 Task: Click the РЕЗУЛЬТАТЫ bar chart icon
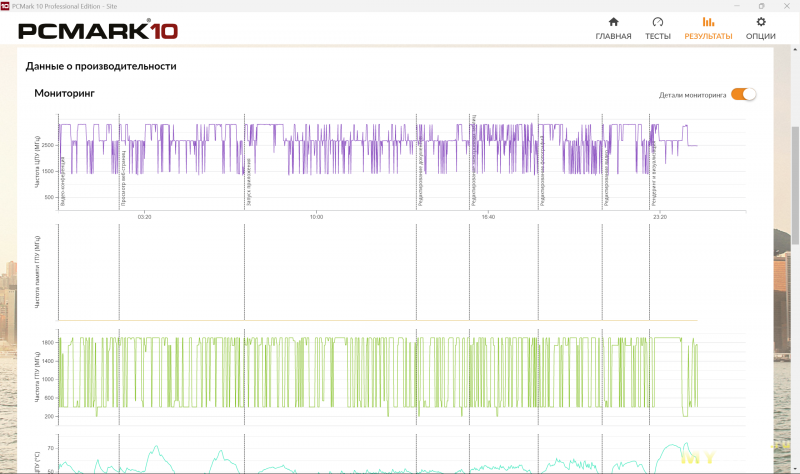coord(708,21)
